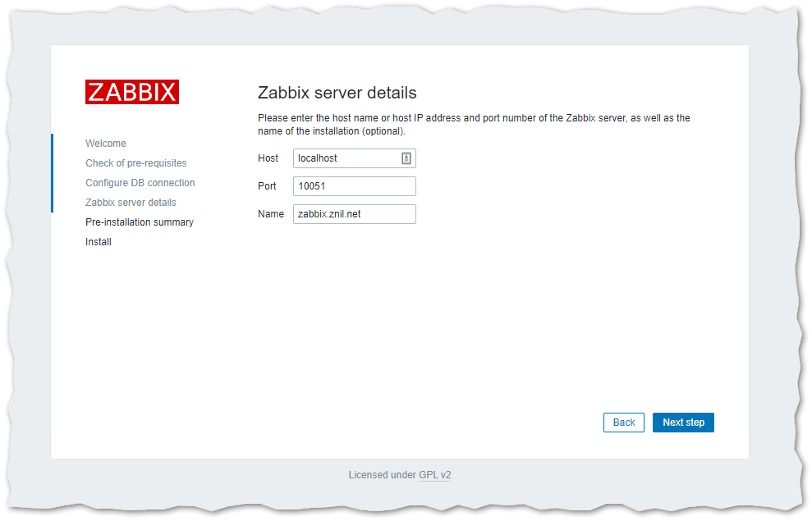Click into the Port field showing 10051
The image size is (812, 521).
click(x=354, y=186)
